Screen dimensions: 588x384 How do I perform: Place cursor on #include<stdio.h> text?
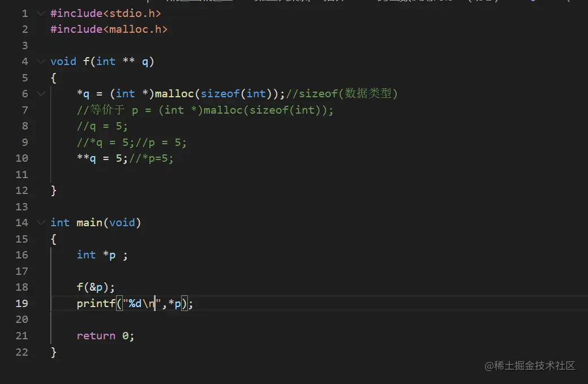point(106,14)
